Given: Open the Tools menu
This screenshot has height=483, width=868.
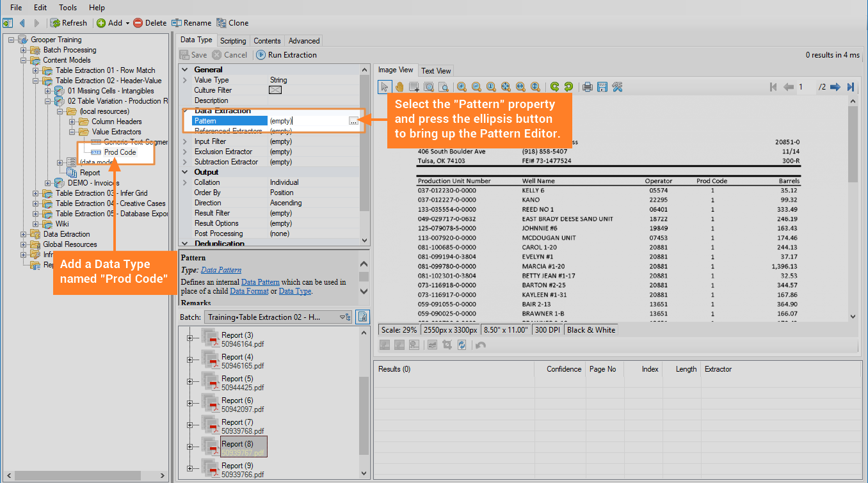Looking at the screenshot, I should (x=68, y=8).
